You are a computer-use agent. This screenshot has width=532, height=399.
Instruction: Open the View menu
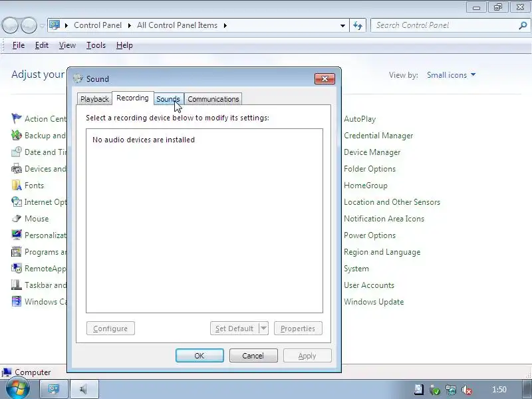click(67, 45)
